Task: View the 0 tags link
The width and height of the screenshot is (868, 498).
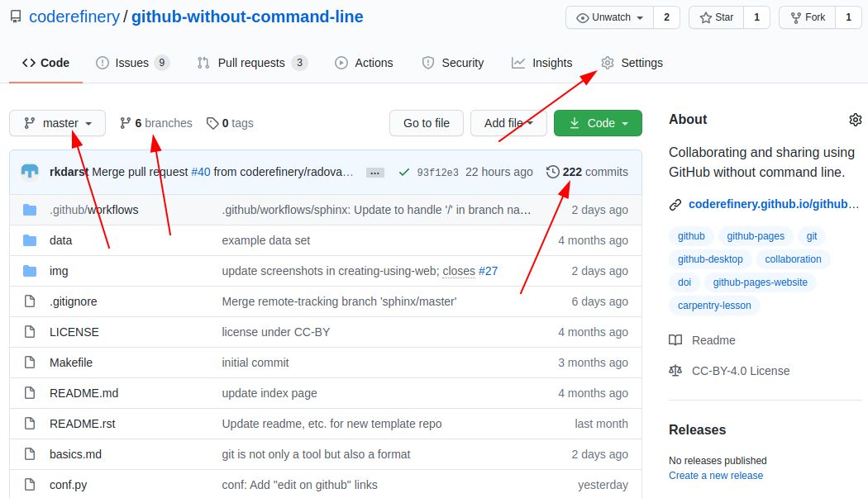Action: pos(230,123)
